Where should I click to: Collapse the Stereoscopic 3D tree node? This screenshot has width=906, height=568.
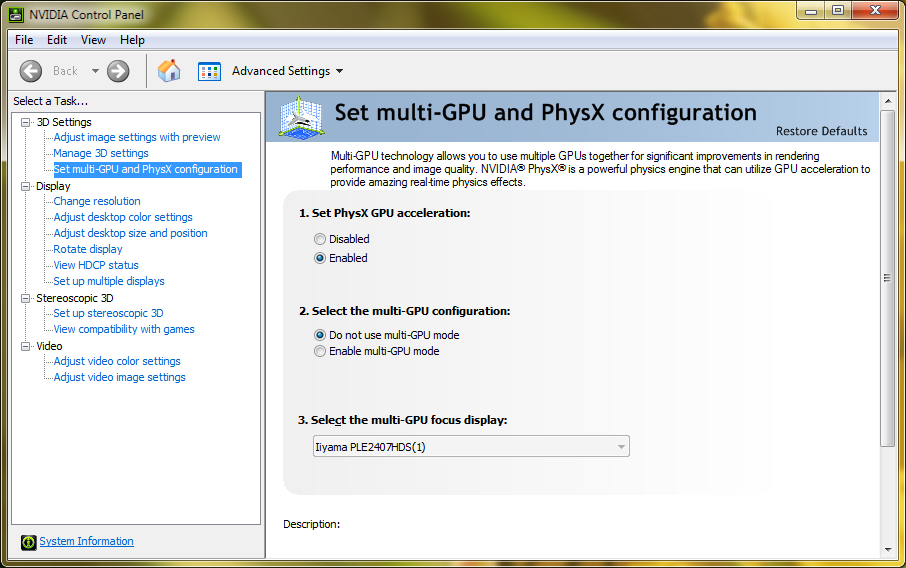coord(25,298)
